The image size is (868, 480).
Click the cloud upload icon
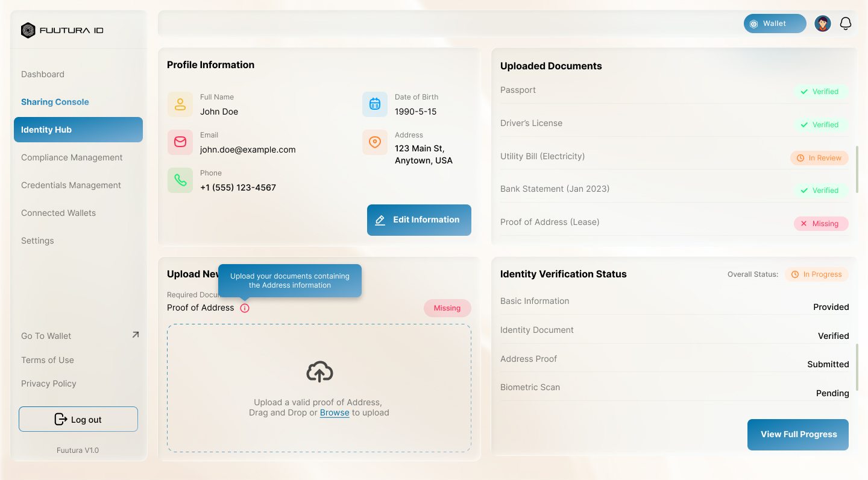point(319,372)
